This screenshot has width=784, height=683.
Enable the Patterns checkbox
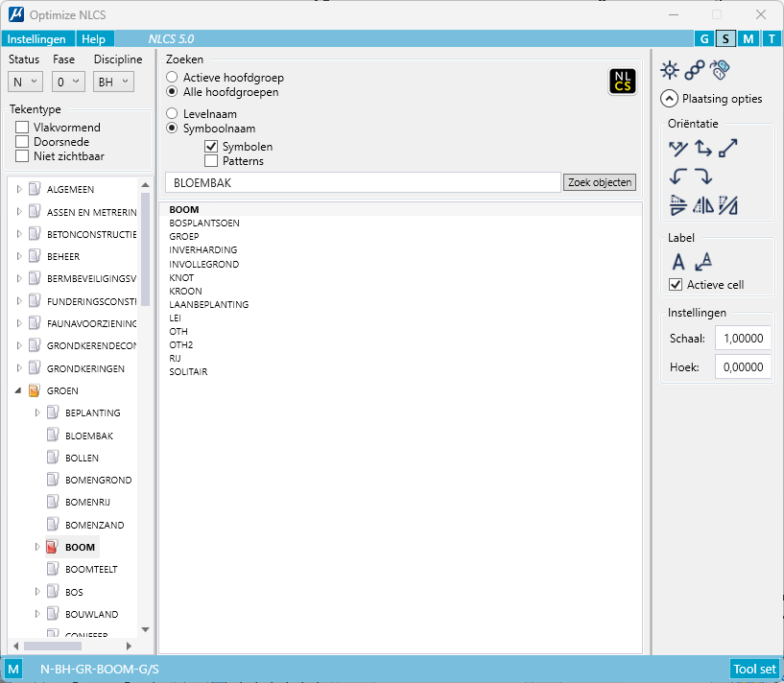[x=211, y=161]
